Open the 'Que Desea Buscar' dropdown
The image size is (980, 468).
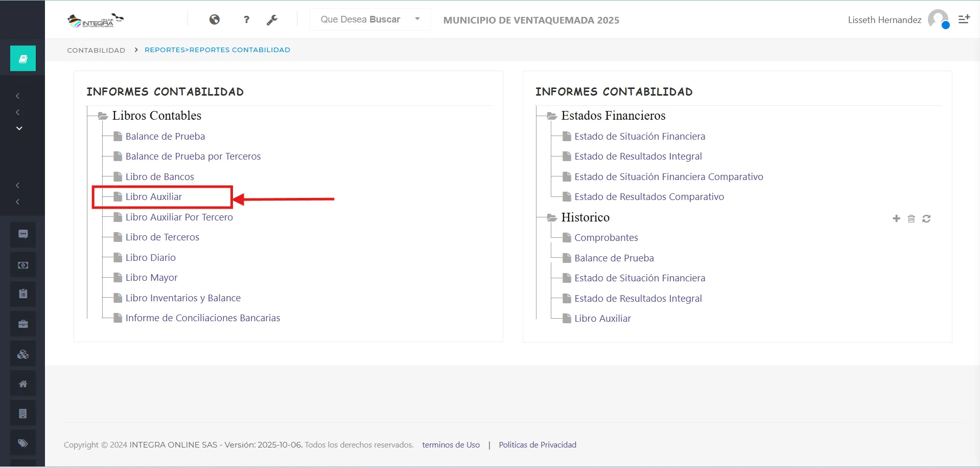[370, 19]
